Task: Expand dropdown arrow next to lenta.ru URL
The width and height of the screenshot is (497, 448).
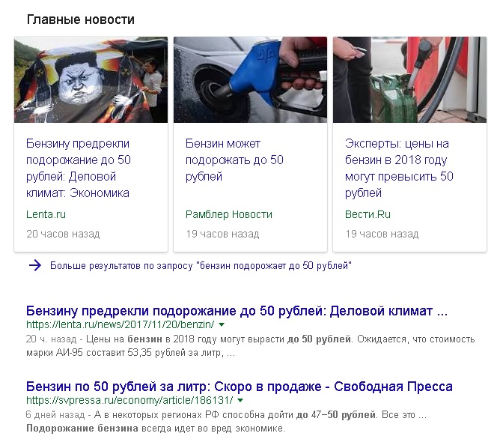Action: point(222,324)
